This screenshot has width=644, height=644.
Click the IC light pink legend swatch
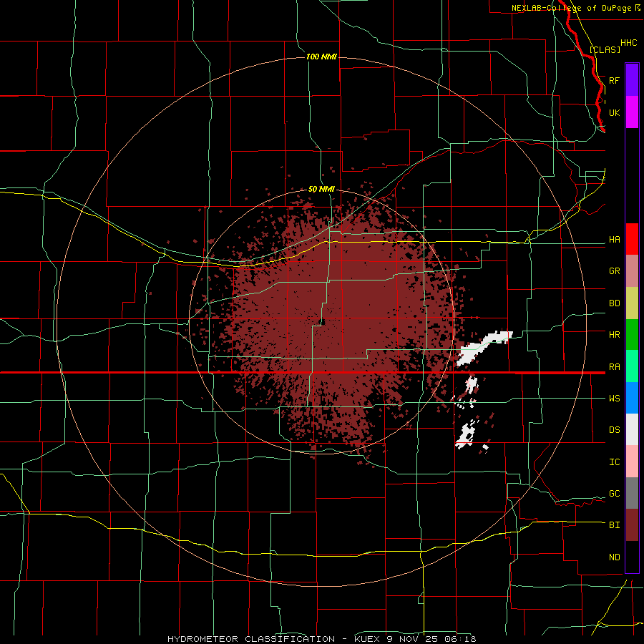(632, 462)
